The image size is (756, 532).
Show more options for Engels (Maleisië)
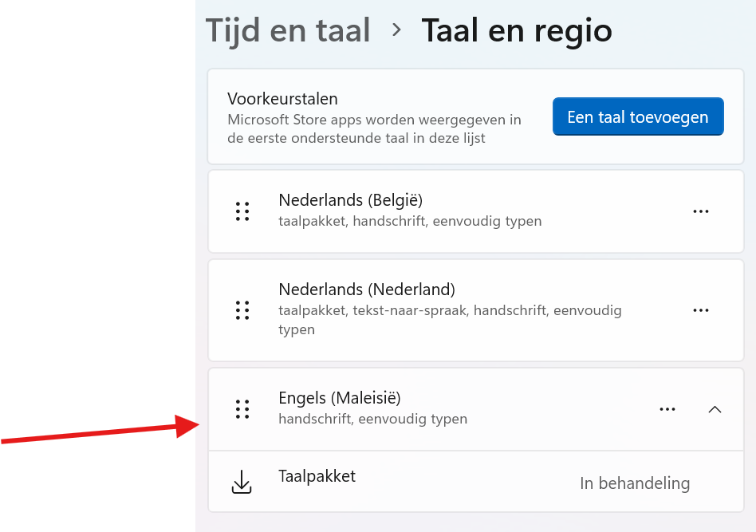coord(667,409)
